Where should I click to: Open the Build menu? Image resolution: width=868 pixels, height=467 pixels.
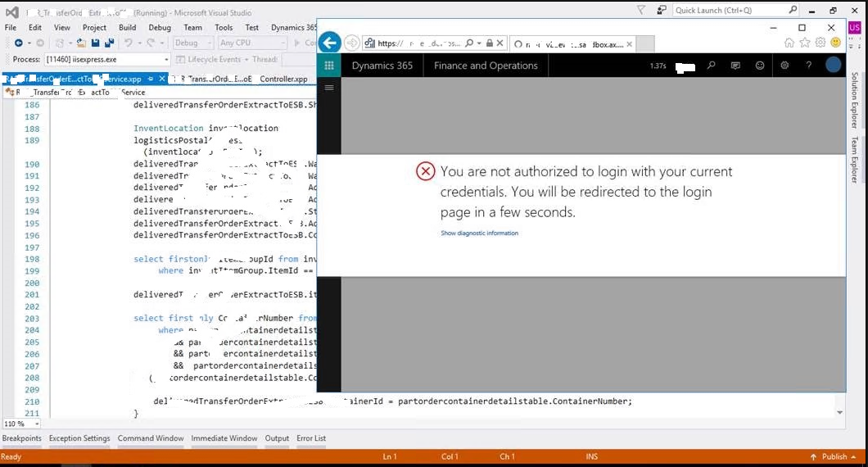tap(127, 27)
